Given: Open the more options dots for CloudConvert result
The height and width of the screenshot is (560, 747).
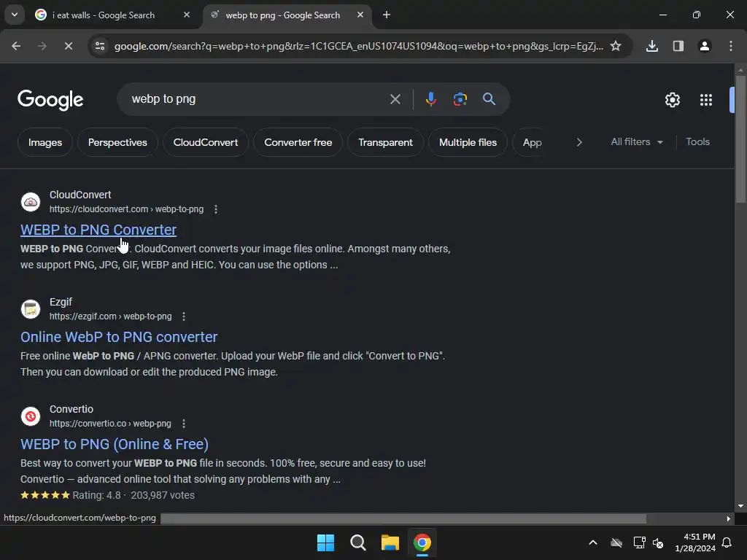Looking at the screenshot, I should click(x=216, y=209).
